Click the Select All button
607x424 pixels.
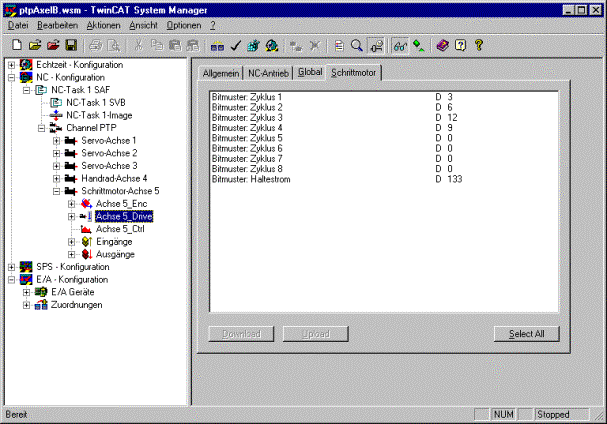coord(526,334)
